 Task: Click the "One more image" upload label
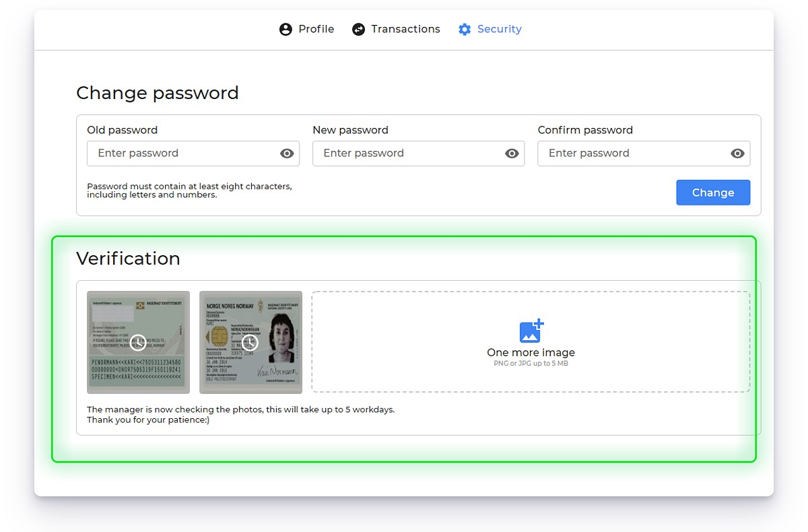pyautogui.click(x=531, y=353)
